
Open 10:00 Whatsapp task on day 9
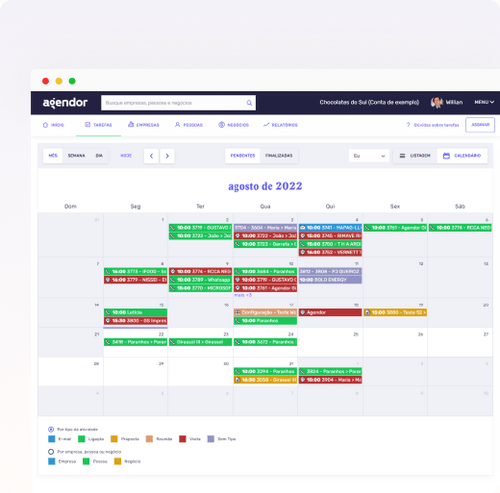point(200,280)
